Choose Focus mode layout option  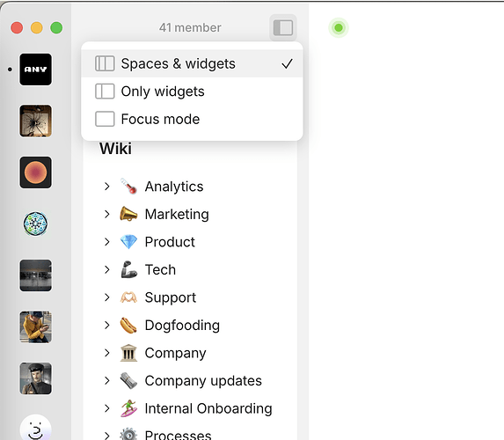tap(192, 119)
